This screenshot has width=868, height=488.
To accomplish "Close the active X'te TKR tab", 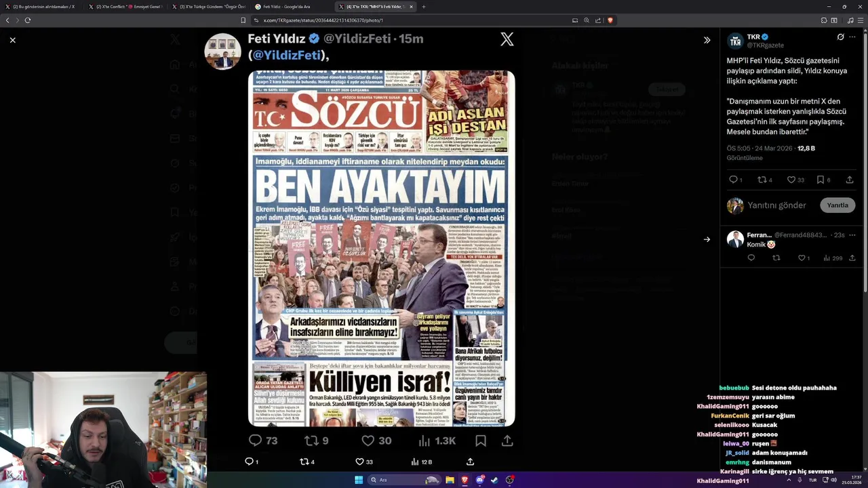I will coord(411,7).
